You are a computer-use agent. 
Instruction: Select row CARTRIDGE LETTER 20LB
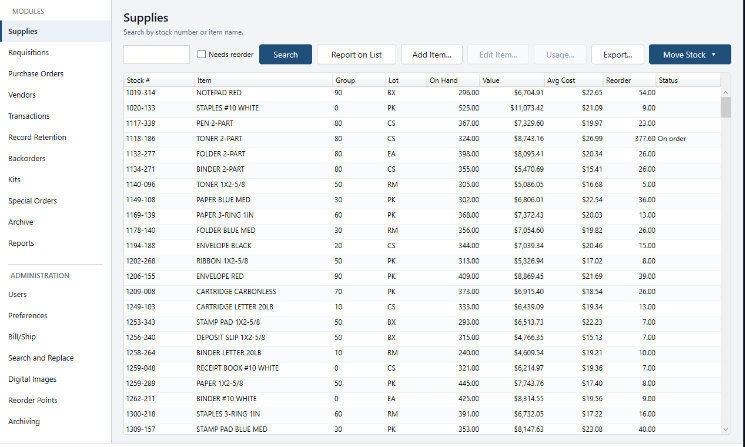(x=422, y=307)
